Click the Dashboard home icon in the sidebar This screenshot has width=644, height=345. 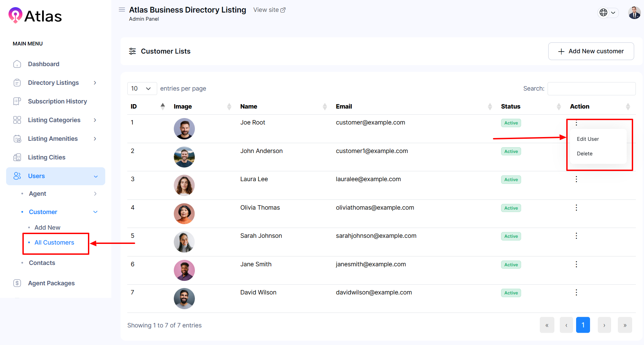[x=17, y=64]
